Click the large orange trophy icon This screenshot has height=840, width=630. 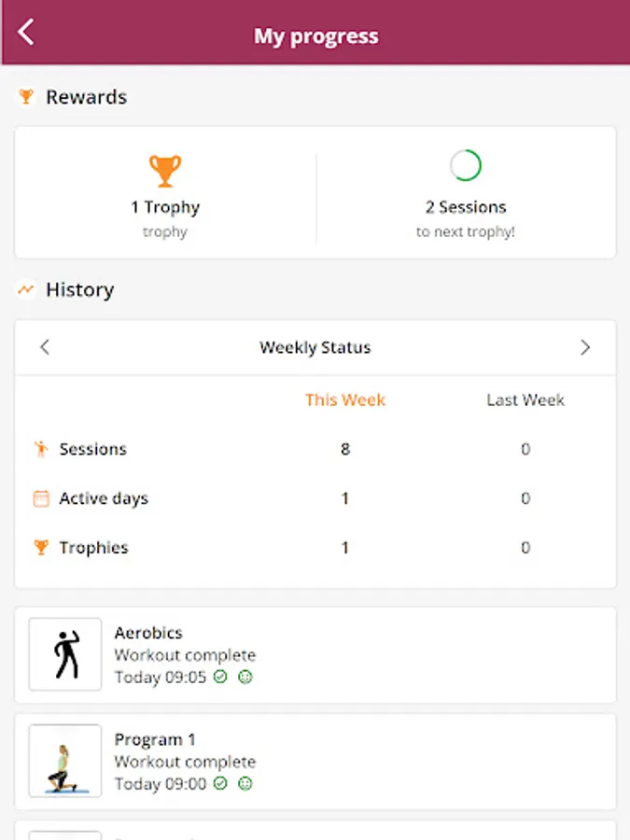tap(165, 171)
